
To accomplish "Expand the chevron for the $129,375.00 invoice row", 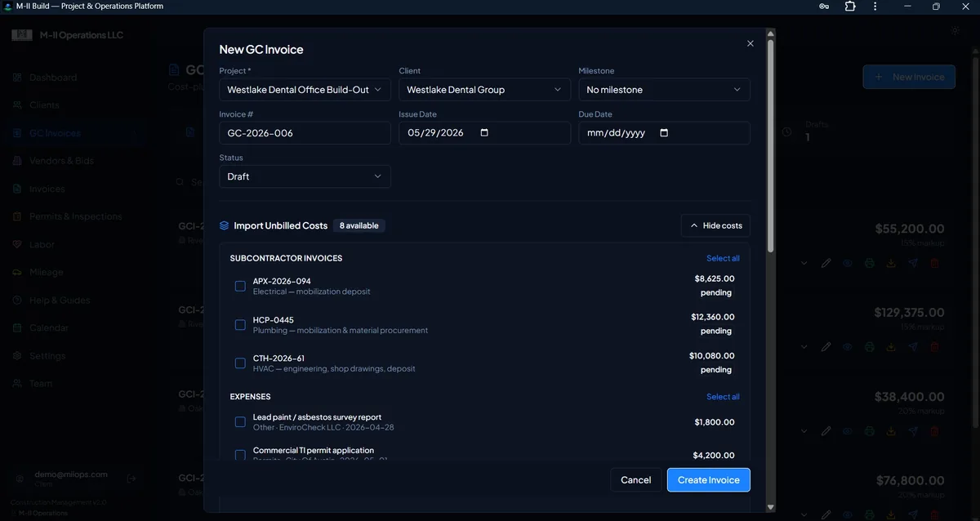I will click(804, 347).
